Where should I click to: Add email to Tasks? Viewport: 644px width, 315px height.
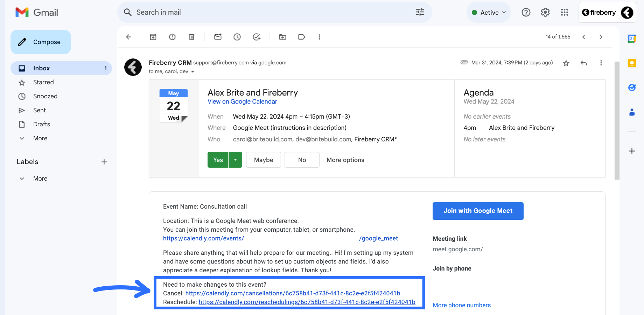coord(257,37)
